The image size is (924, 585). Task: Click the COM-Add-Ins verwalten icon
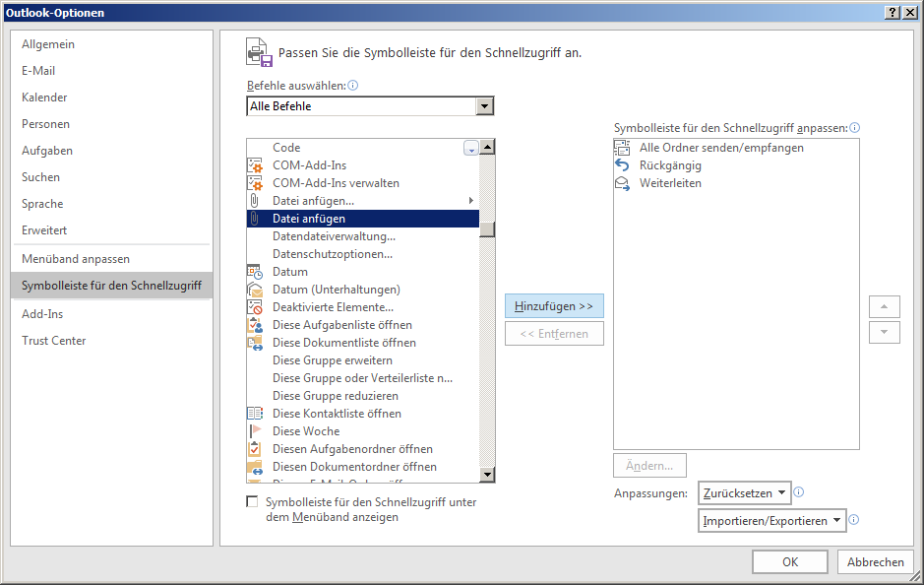pos(255,183)
